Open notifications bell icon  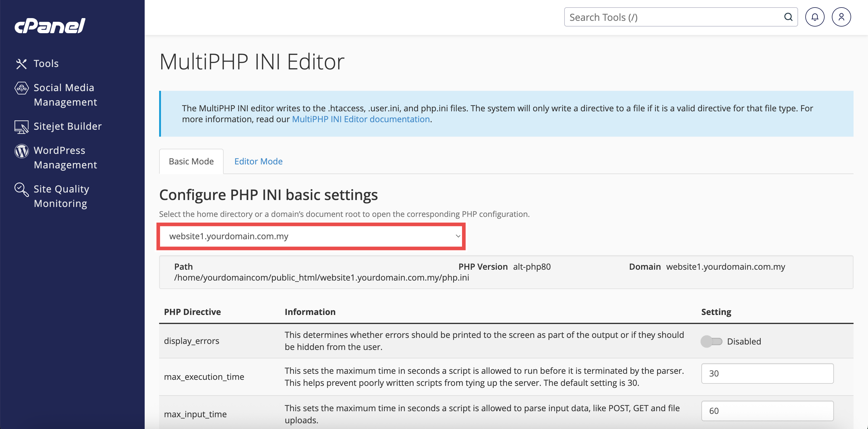coord(814,17)
